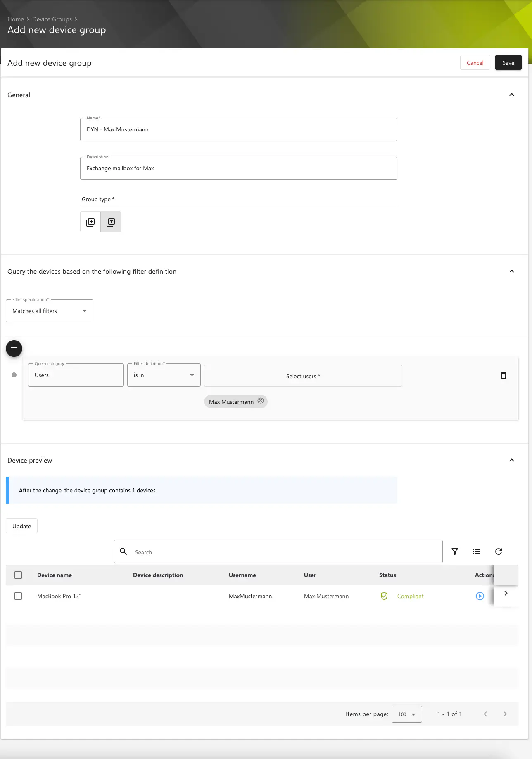Open table filter options in Device preview
Image resolution: width=532 pixels, height=759 pixels.
pyautogui.click(x=455, y=551)
